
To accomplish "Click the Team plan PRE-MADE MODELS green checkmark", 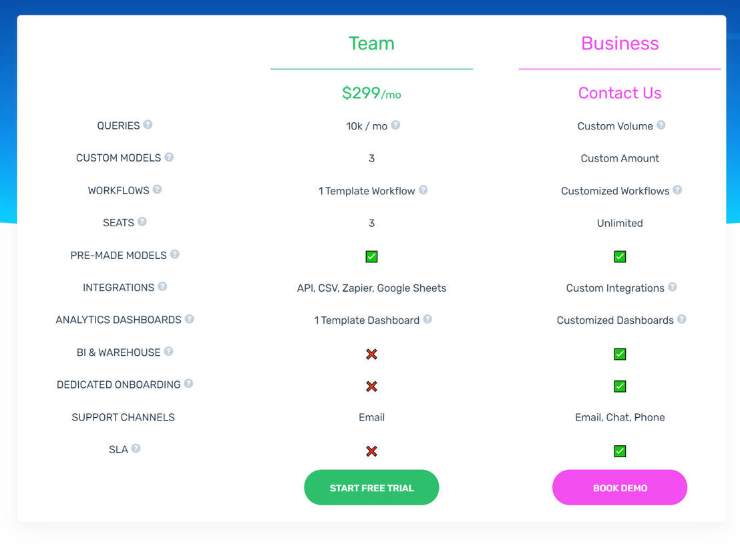I will [371, 256].
